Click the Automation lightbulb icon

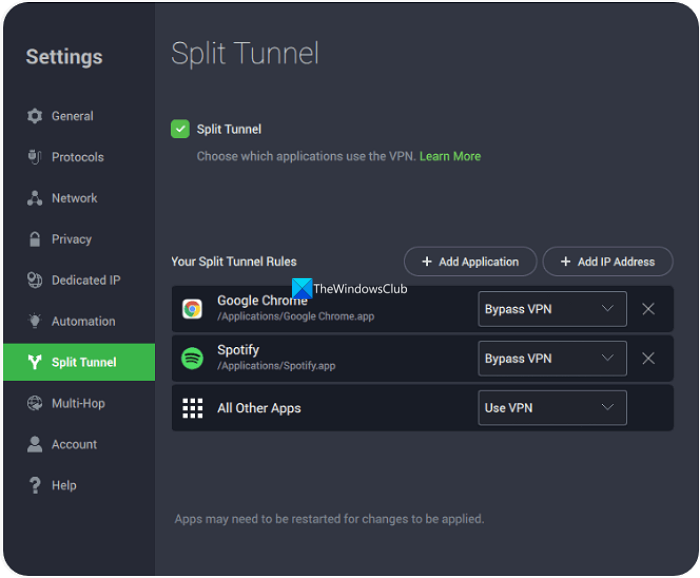coord(34,321)
